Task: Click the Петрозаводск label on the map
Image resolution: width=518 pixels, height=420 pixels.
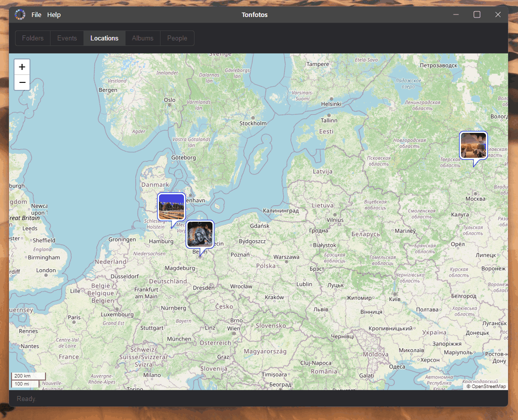Action: coord(438,65)
